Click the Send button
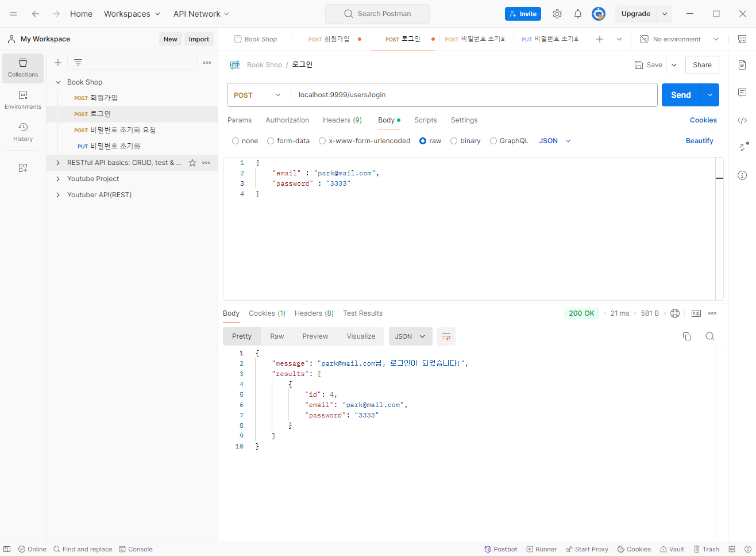756x556 pixels. [x=681, y=95]
